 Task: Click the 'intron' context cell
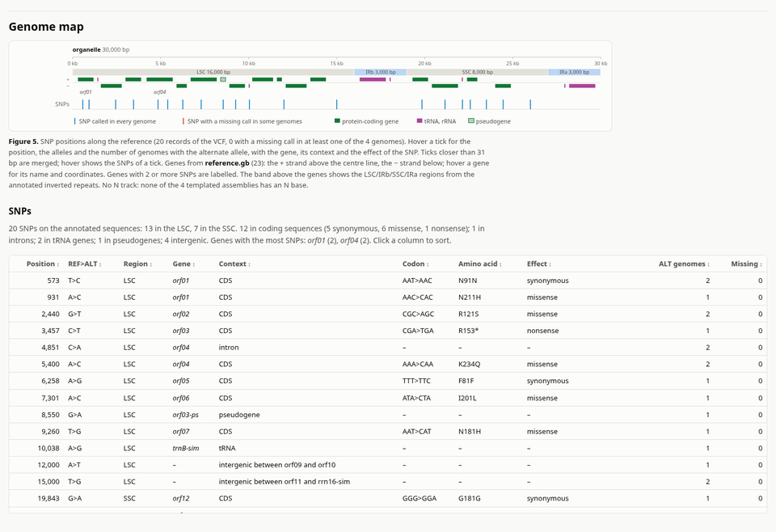click(x=229, y=348)
